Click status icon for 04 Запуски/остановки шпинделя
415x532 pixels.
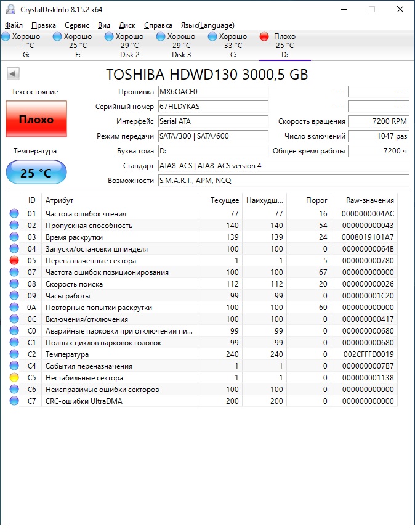[x=14, y=248]
